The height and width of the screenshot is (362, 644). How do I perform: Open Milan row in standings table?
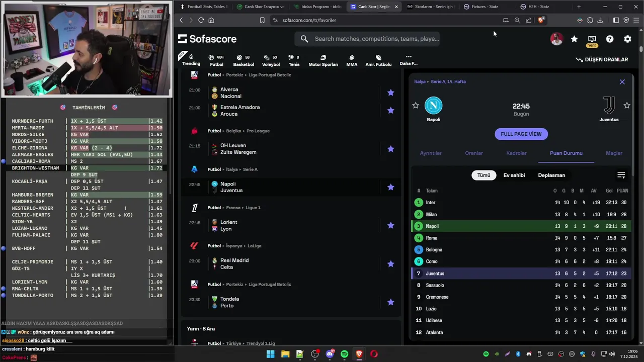click(x=521, y=214)
